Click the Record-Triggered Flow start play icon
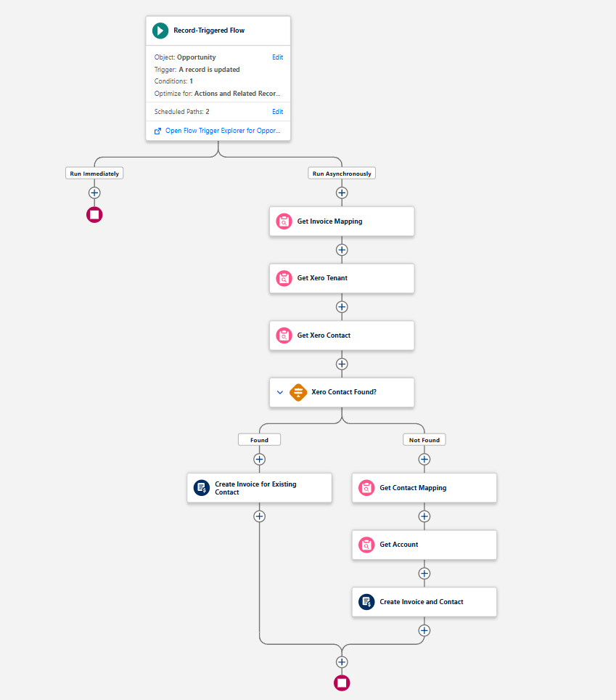 (x=160, y=30)
